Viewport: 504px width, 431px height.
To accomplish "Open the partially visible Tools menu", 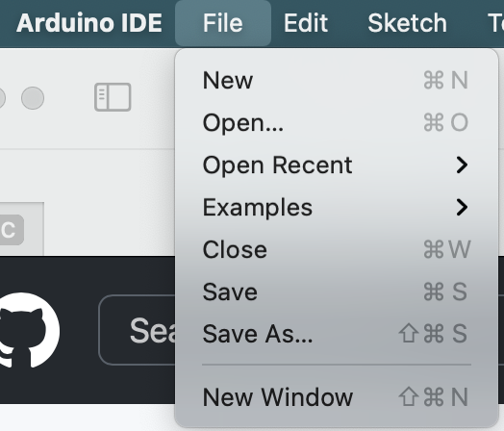I will tap(495, 23).
